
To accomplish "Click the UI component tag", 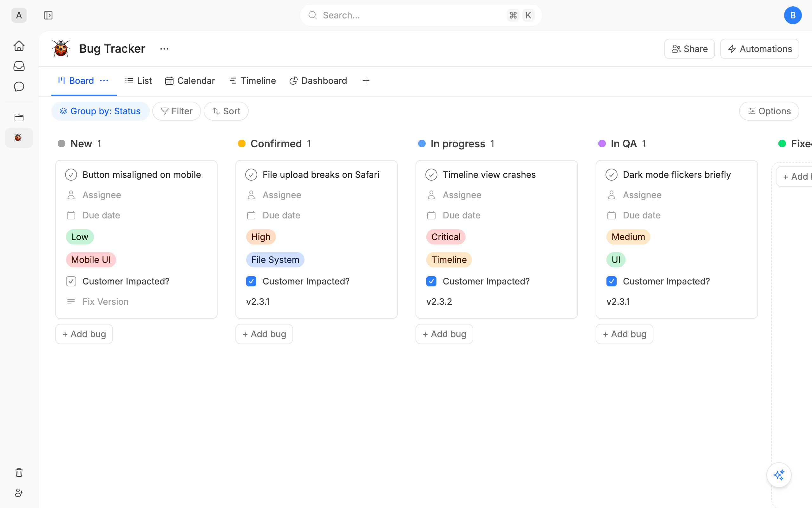I will click(616, 260).
